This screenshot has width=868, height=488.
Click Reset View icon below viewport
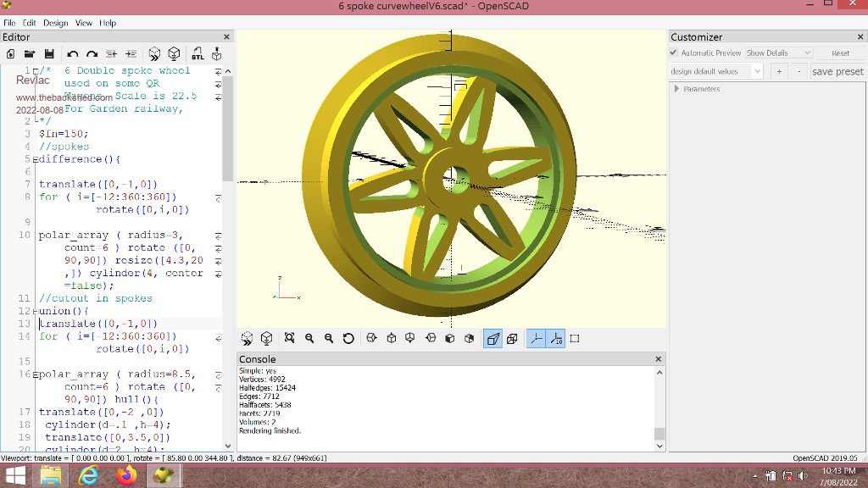coord(348,338)
